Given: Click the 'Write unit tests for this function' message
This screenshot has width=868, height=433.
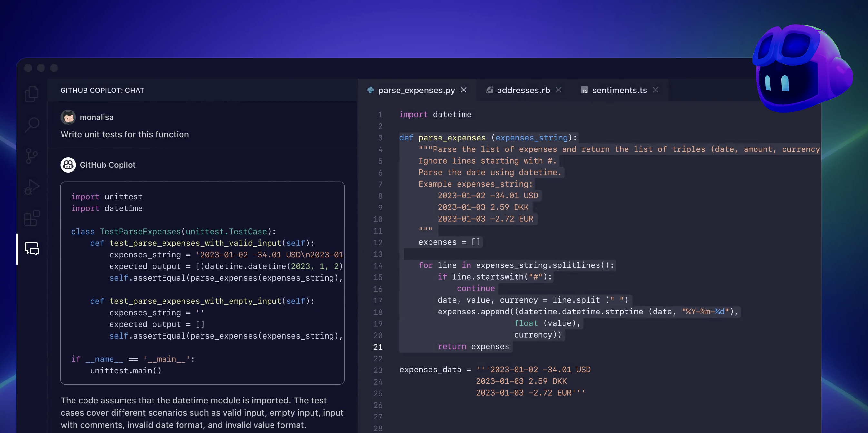Looking at the screenshot, I should point(125,134).
